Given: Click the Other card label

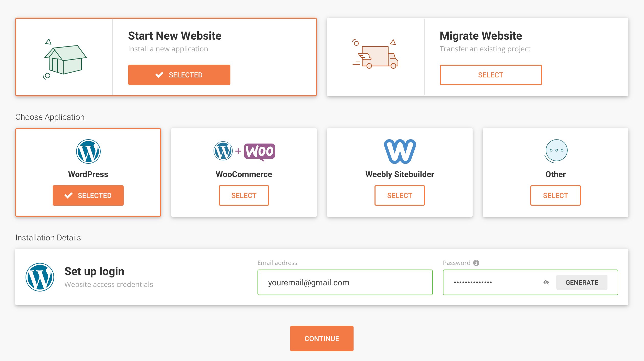Looking at the screenshot, I should [556, 174].
